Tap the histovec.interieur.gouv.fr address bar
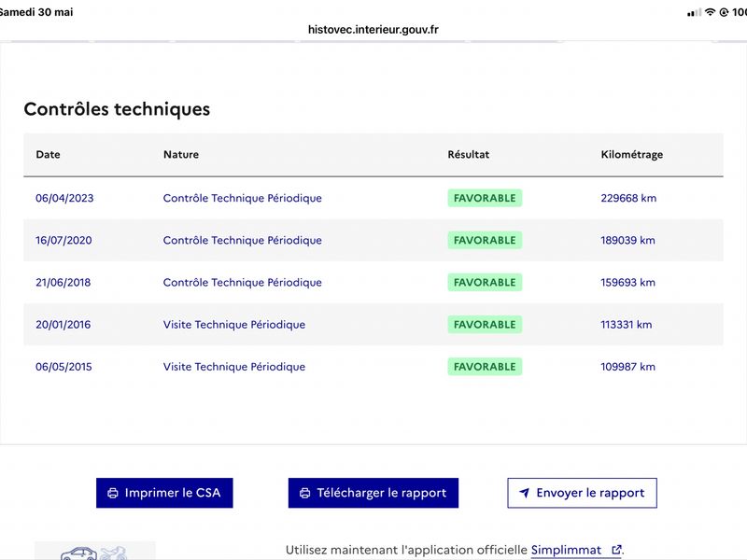Screen dimensions: 747x560 click(x=373, y=30)
